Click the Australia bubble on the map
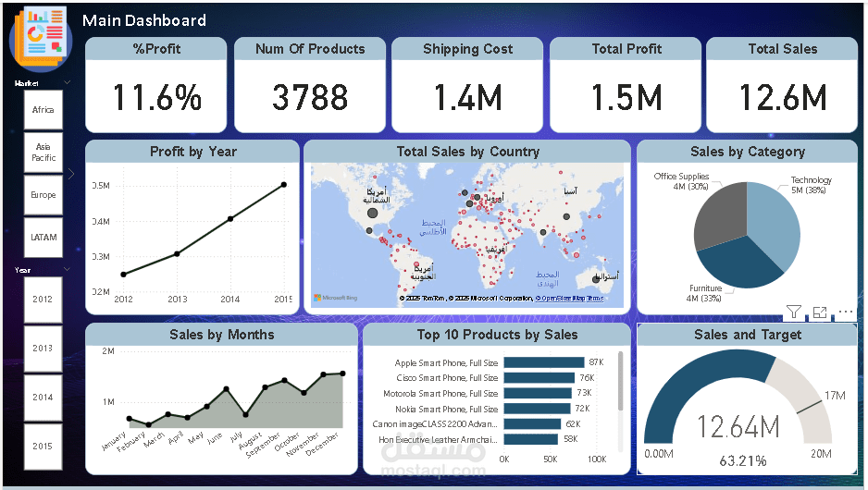The height and width of the screenshot is (490, 868). [x=596, y=279]
